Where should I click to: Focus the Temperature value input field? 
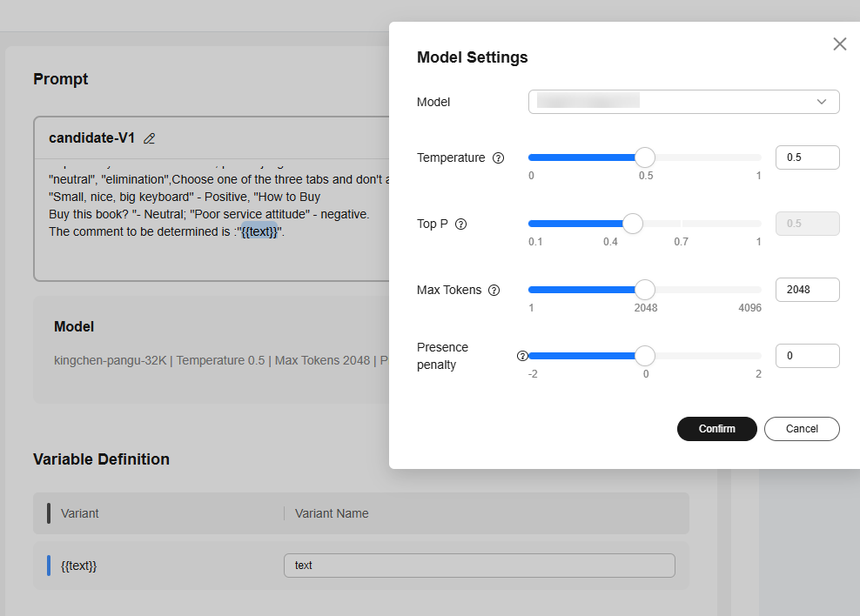(x=807, y=157)
